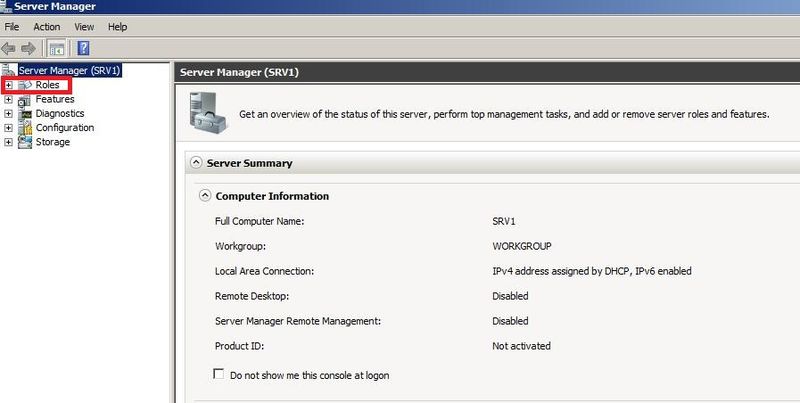Click the 'Remote Desktop:' label

252,296
